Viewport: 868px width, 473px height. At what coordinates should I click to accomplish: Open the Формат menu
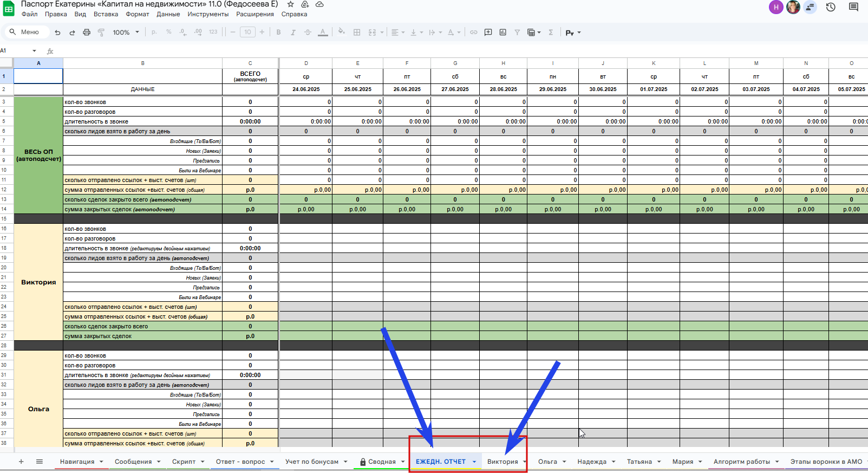pos(138,15)
